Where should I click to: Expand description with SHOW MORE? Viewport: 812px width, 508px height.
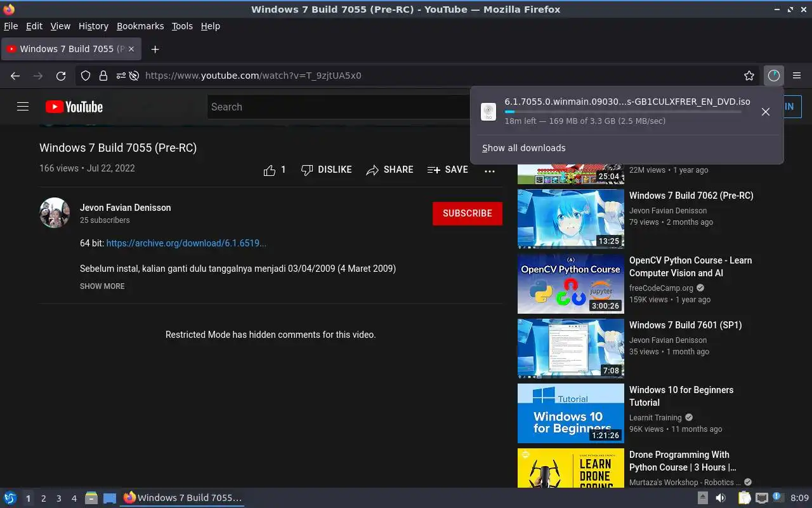point(102,286)
